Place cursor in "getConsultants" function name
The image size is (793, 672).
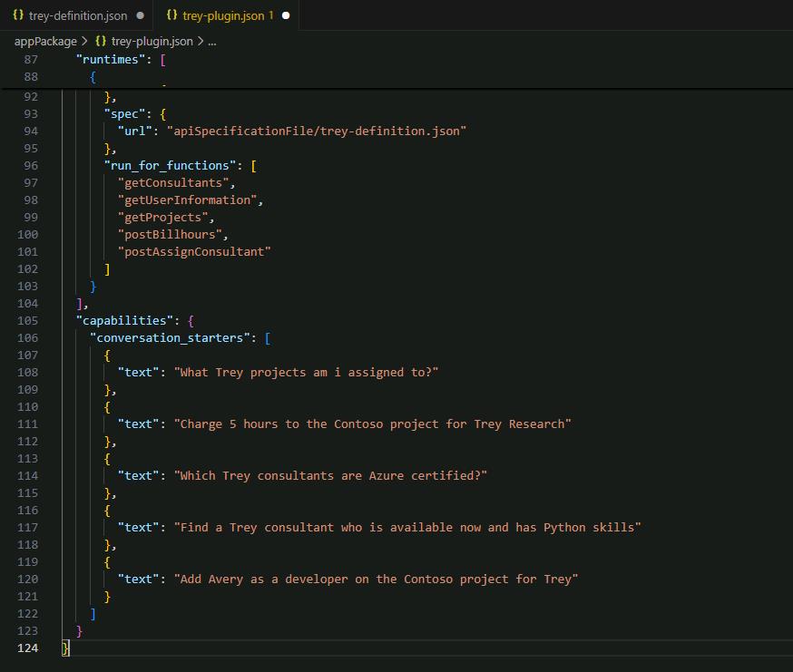click(x=173, y=182)
